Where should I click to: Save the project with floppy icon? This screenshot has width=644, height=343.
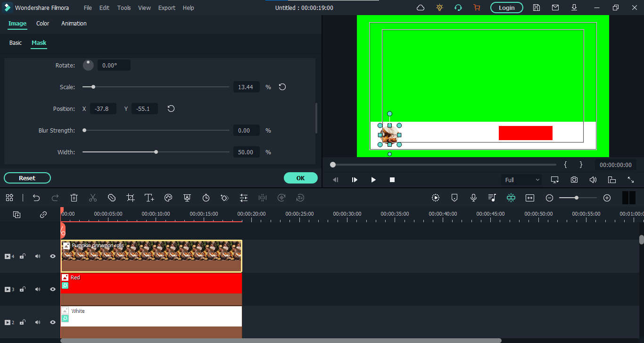[537, 8]
